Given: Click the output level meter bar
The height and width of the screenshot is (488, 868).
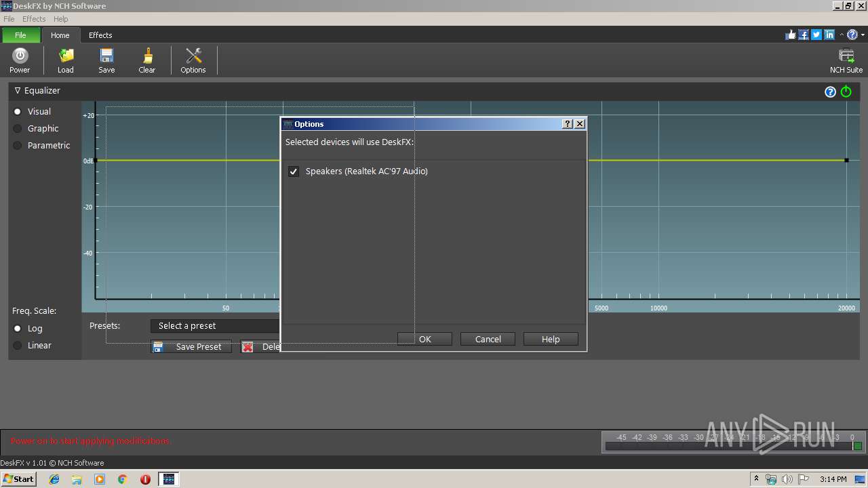Looking at the screenshot, I should click(x=733, y=446).
